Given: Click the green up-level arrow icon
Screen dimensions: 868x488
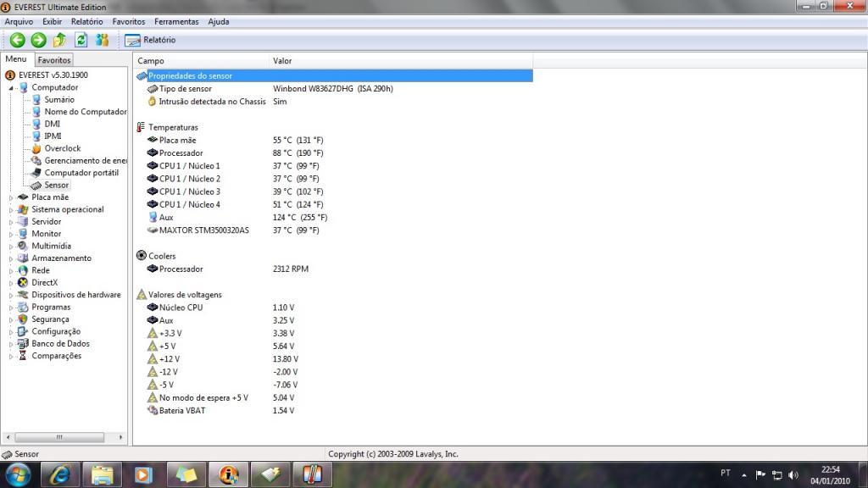Looking at the screenshot, I should pyautogui.click(x=60, y=40).
